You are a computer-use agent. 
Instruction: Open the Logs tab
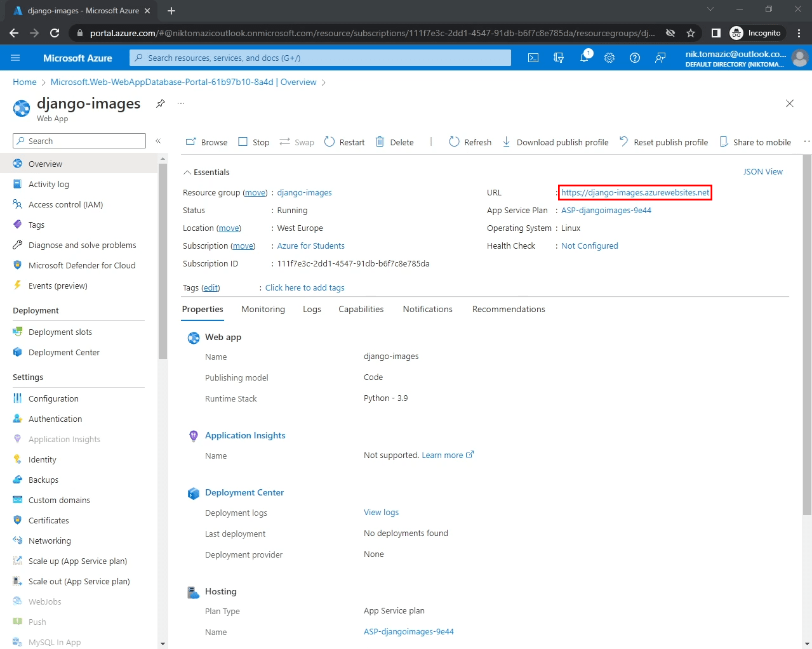(312, 310)
